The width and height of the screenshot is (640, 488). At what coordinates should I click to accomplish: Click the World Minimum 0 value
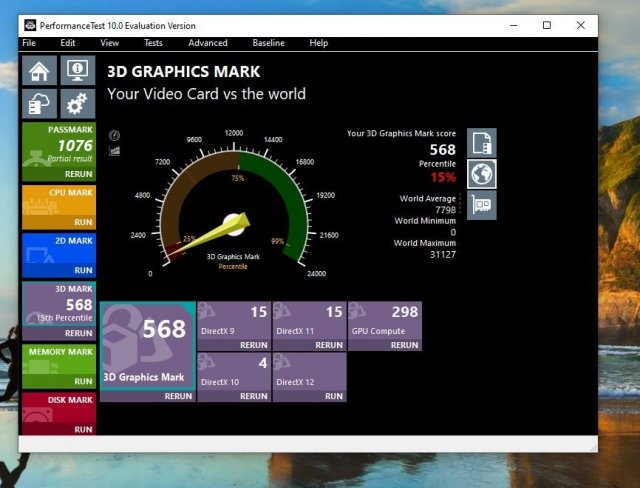coord(453,232)
